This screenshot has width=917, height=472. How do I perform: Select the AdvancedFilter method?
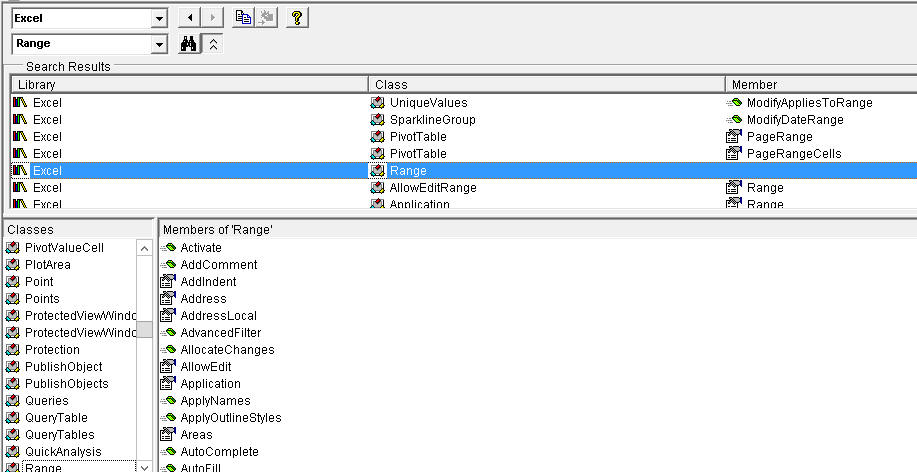click(x=221, y=333)
